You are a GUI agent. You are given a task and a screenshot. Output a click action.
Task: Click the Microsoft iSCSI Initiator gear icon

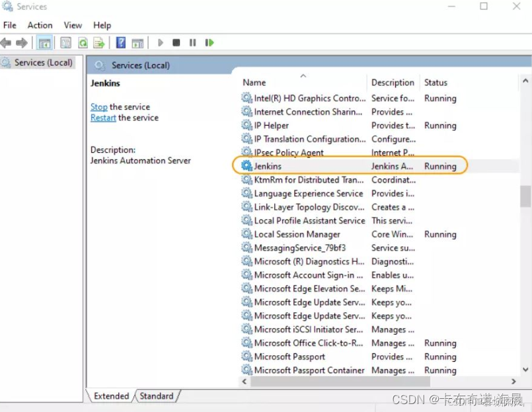pyautogui.click(x=247, y=329)
